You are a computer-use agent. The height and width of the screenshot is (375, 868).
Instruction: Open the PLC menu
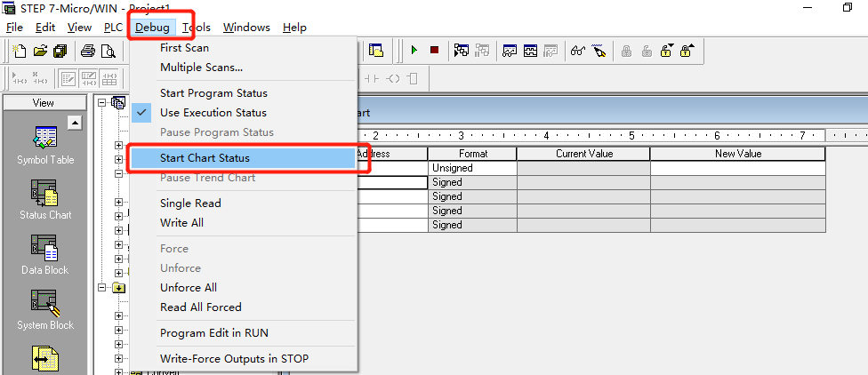[x=113, y=28]
